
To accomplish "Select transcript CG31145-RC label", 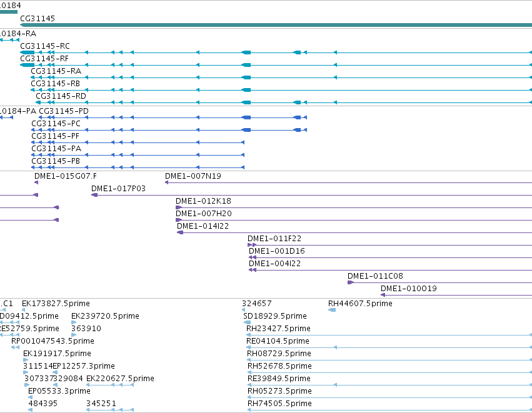I will [x=45, y=46].
